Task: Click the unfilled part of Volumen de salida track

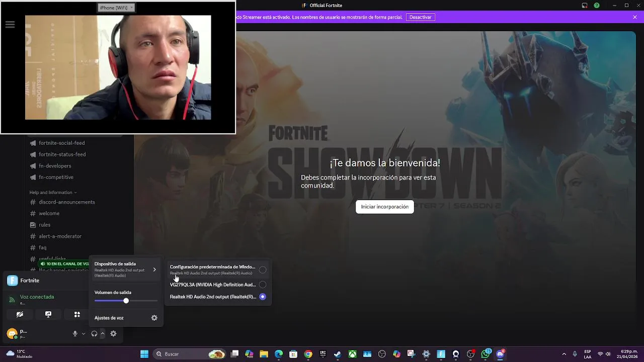Action: tap(143, 301)
